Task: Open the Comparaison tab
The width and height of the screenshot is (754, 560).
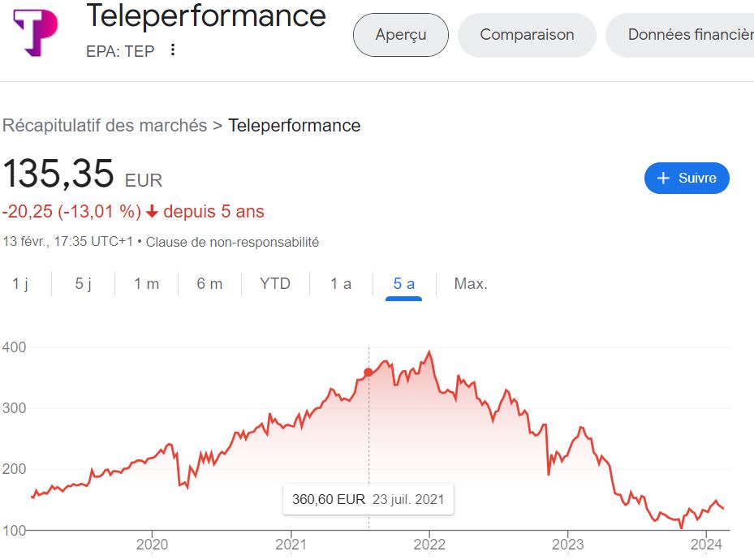Action: point(527,35)
